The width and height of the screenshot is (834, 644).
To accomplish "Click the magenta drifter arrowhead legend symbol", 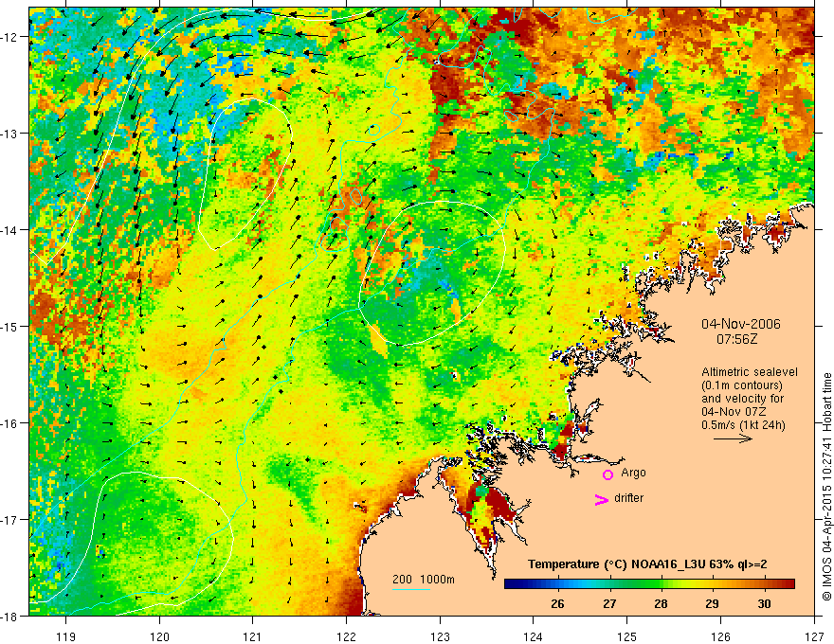I will pyautogui.click(x=601, y=500).
